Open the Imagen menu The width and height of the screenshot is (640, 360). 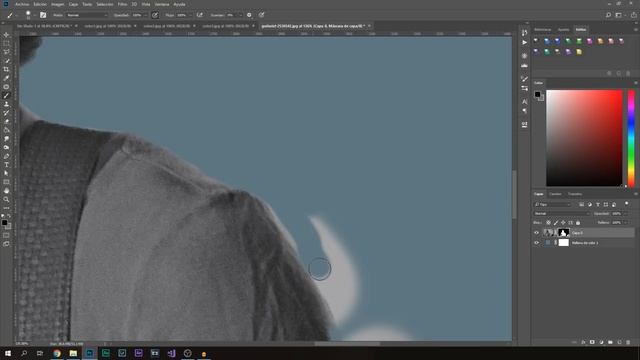pos(58,4)
